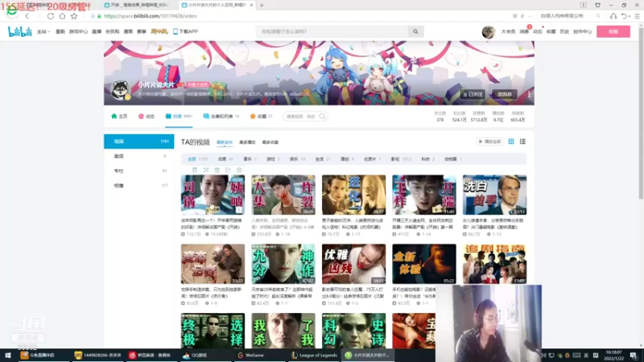
Task: Open the 动态 channel tab
Action: pyautogui.click(x=147, y=117)
